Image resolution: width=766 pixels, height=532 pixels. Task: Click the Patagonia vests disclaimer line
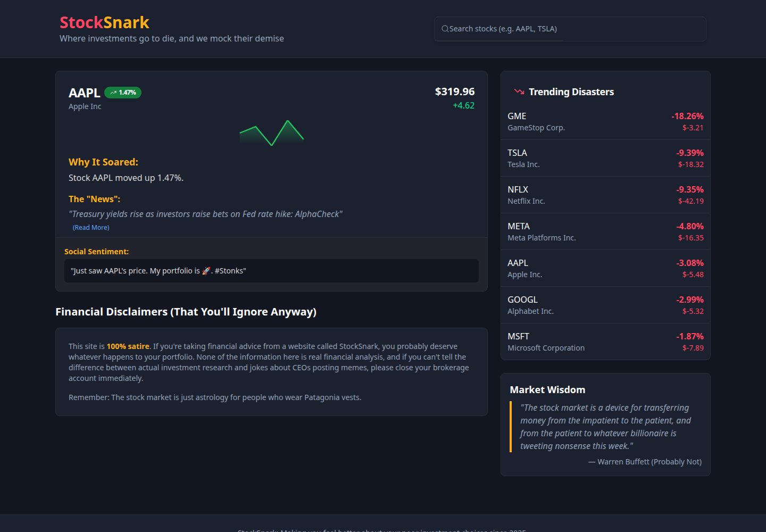pyautogui.click(x=215, y=397)
